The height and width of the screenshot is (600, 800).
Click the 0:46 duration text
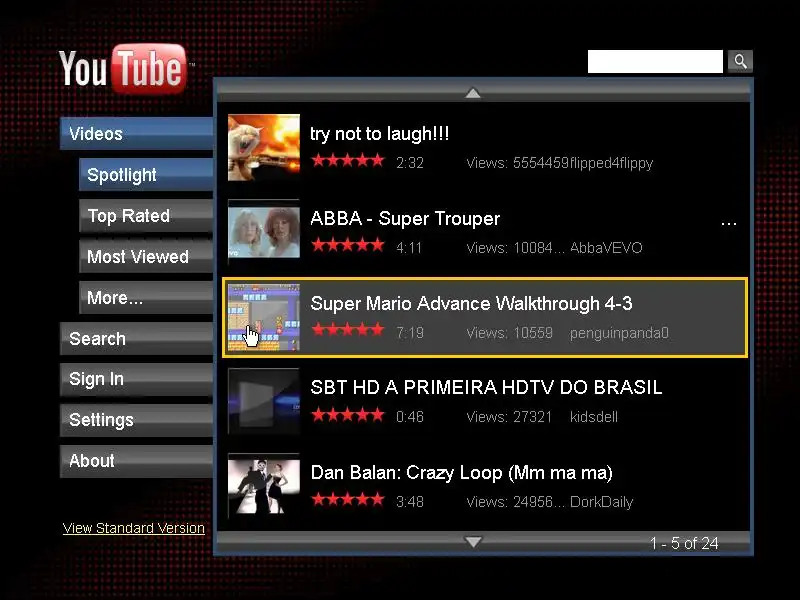410,417
